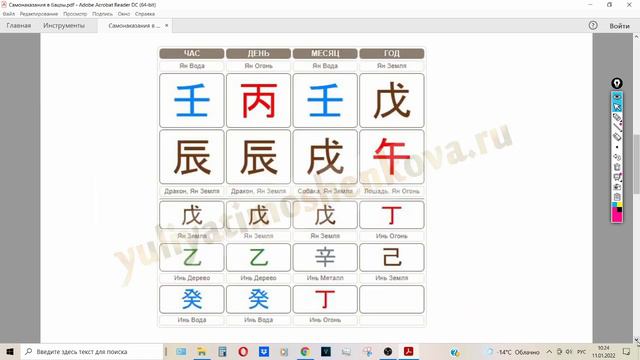
Task: Click the weather widget showing -14°C Облачно
Action: coord(514,352)
